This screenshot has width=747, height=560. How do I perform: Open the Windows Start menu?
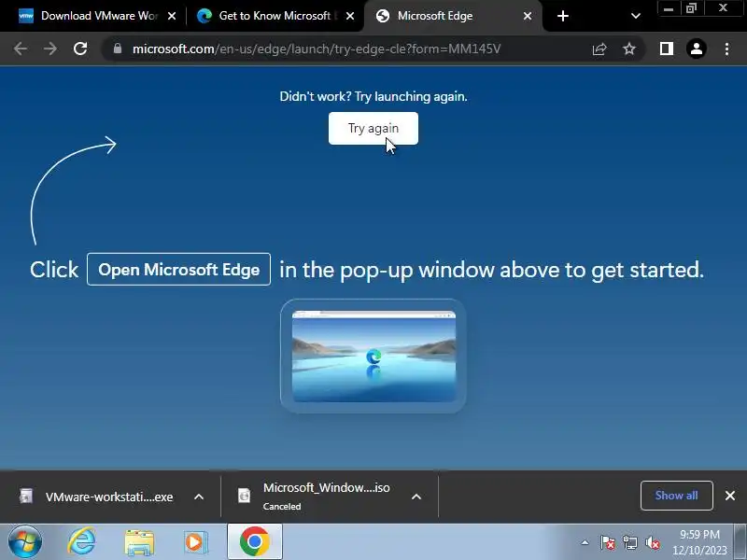[x=24, y=542]
